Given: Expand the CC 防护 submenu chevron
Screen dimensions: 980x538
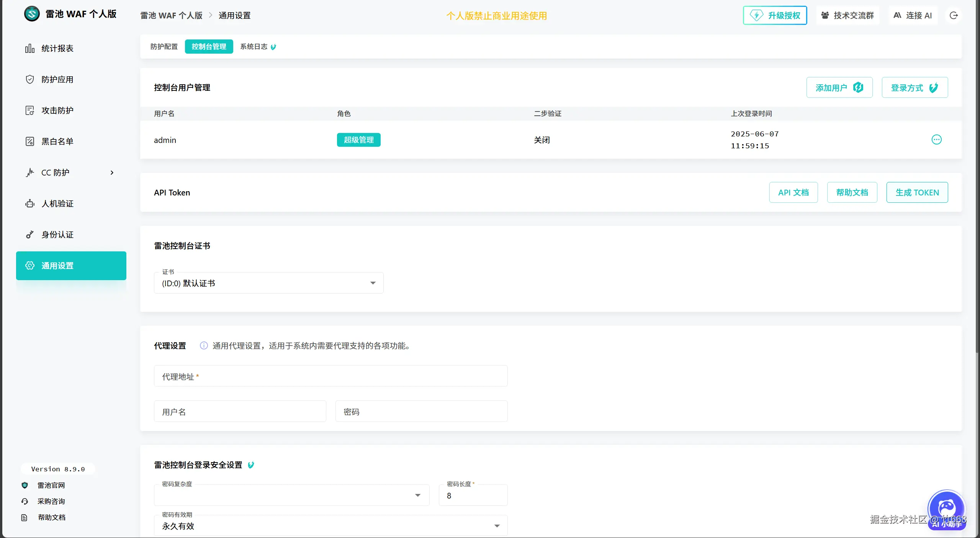Looking at the screenshot, I should click(112, 172).
